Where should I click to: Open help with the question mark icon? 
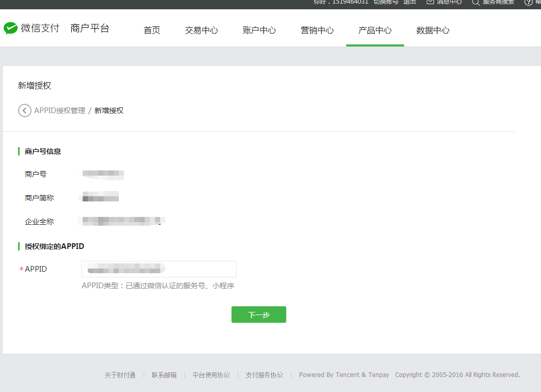[529, 3]
